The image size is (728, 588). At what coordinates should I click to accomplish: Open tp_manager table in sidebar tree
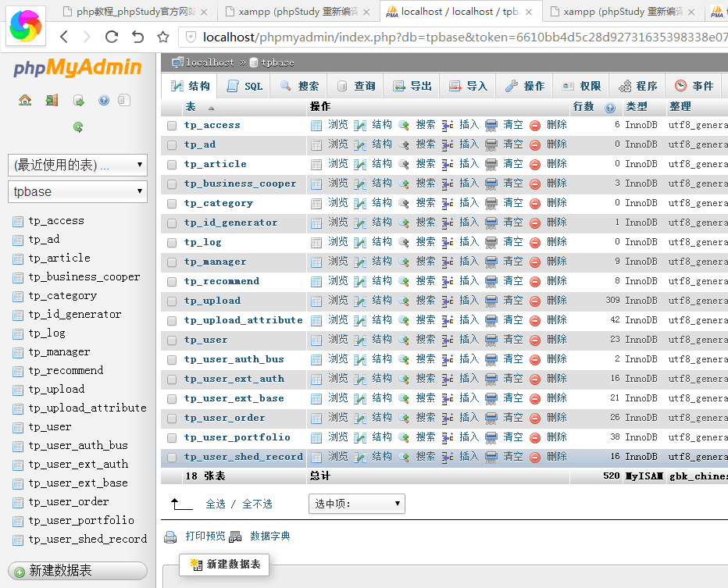point(59,352)
